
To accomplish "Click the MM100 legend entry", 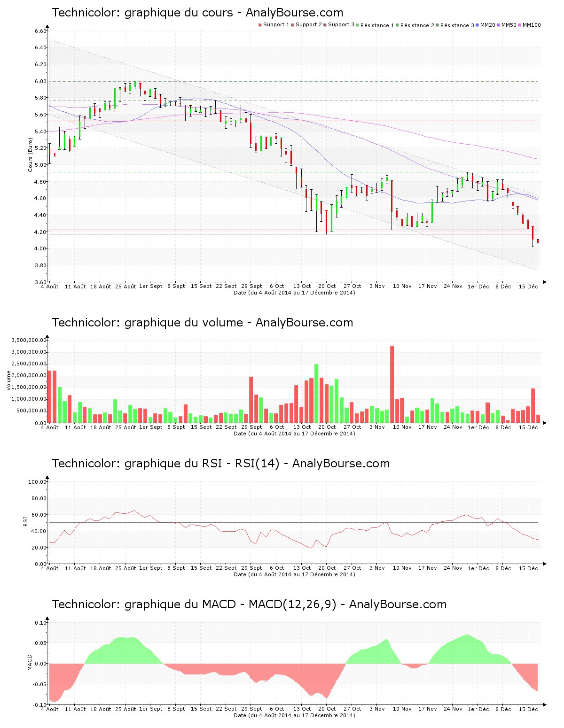I will click(x=531, y=25).
